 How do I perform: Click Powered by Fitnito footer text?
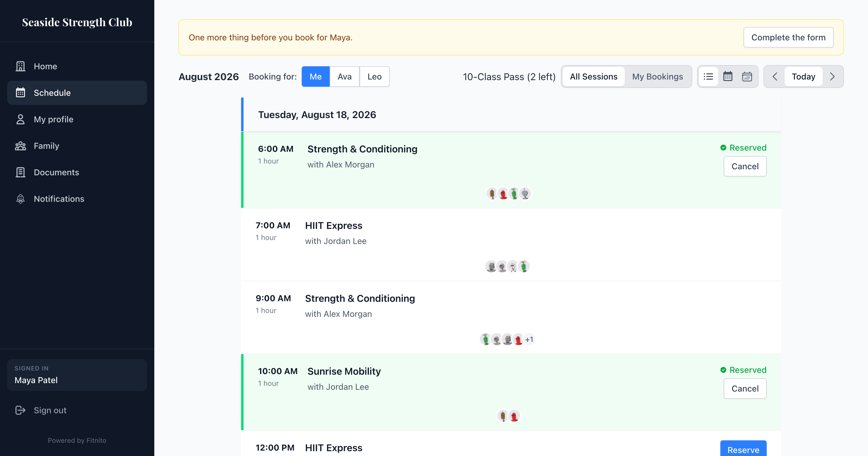tap(77, 441)
